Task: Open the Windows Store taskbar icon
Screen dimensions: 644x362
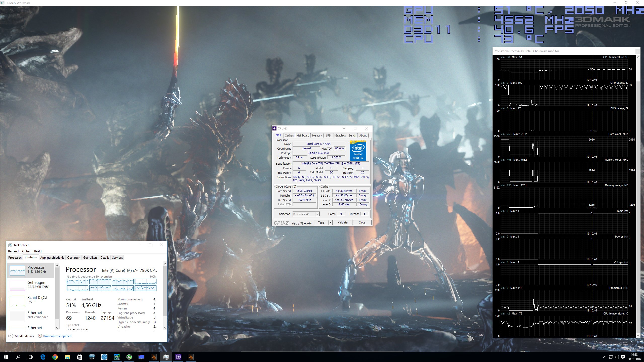Action: click(79, 357)
